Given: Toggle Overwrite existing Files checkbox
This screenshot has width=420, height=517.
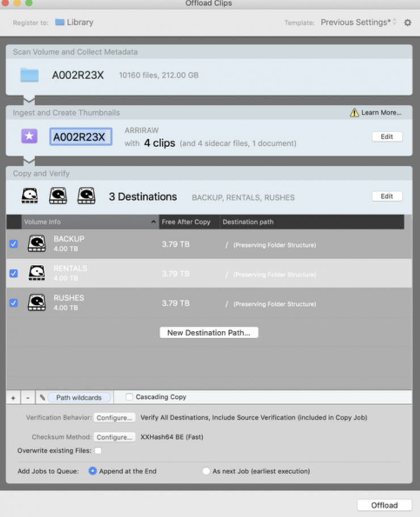Looking at the screenshot, I should (98, 451).
